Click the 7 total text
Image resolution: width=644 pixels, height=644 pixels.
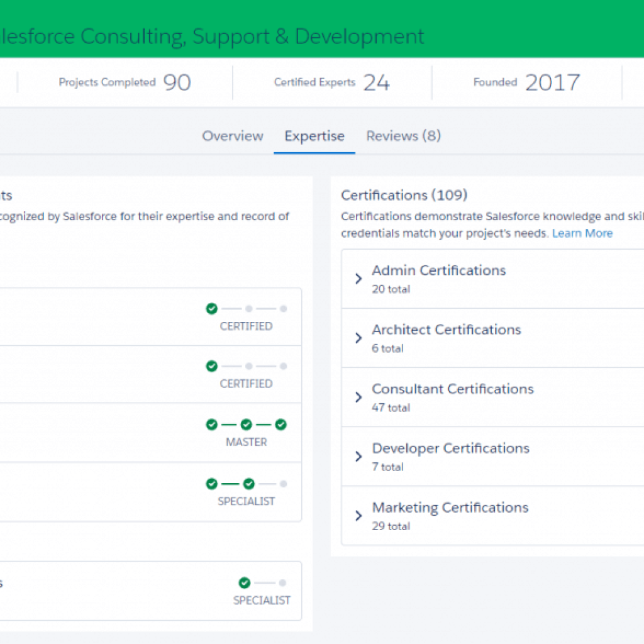[387, 467]
